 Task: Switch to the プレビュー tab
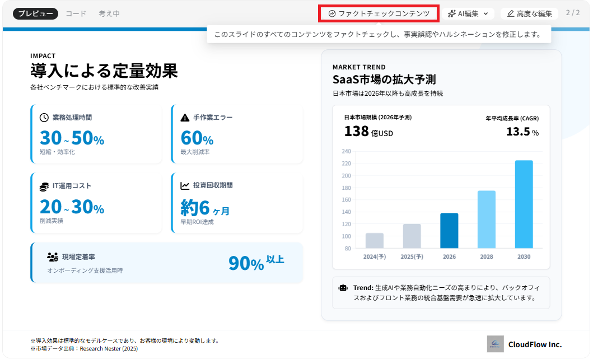coord(35,13)
